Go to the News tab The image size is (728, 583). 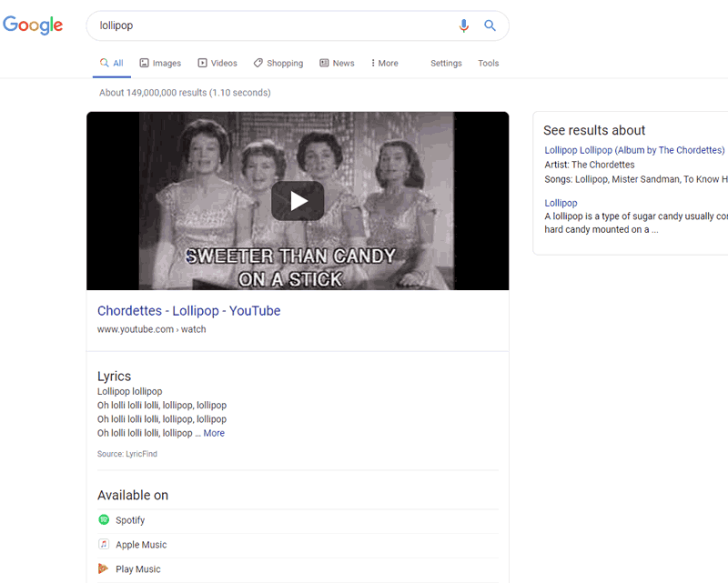click(337, 64)
